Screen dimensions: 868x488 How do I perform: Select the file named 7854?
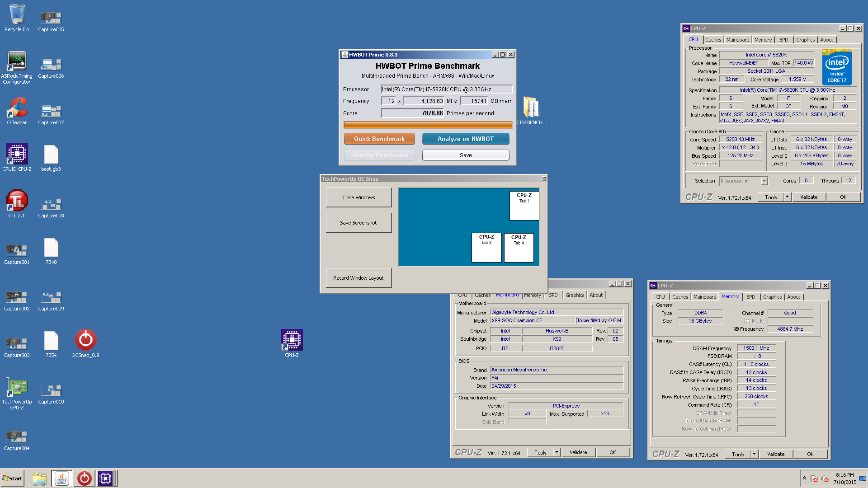[51, 344]
